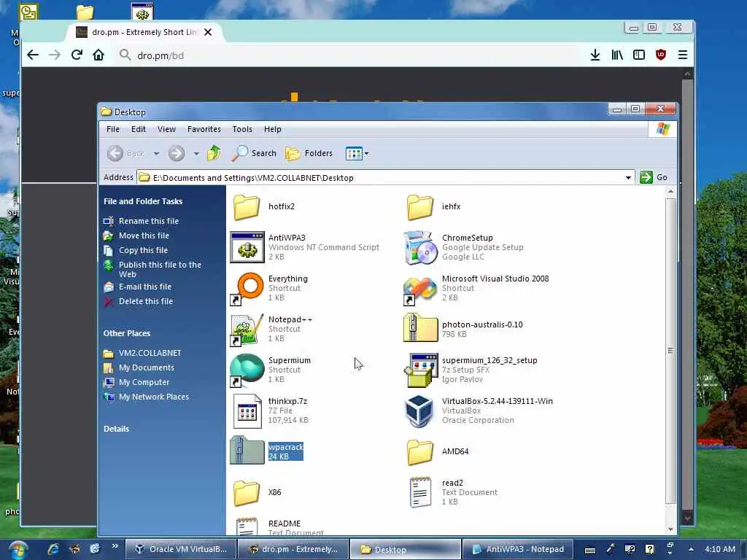
Task: Open the browser hamburger menu
Action: pyautogui.click(x=683, y=55)
